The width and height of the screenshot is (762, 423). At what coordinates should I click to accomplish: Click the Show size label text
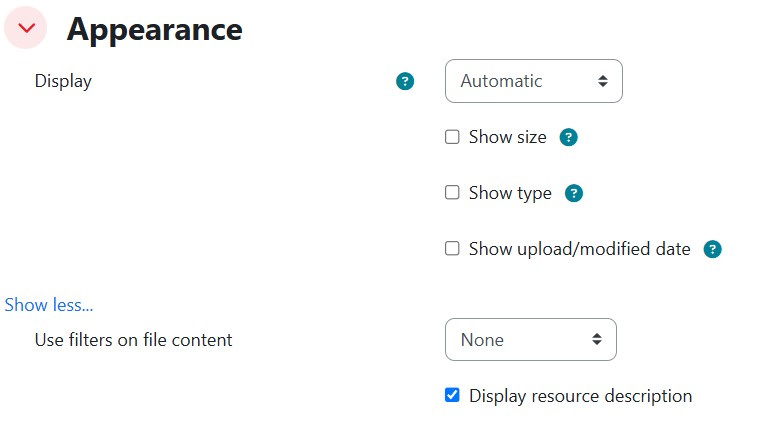[507, 137]
